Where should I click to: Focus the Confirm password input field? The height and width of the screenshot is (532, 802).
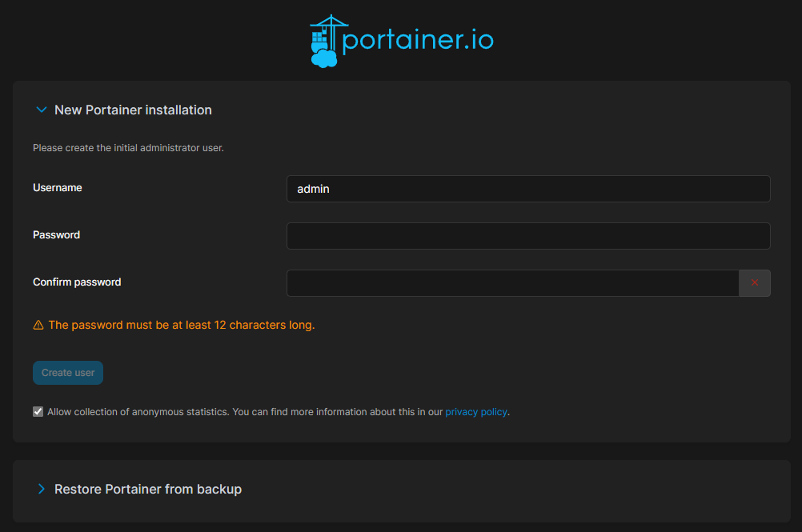coord(512,283)
